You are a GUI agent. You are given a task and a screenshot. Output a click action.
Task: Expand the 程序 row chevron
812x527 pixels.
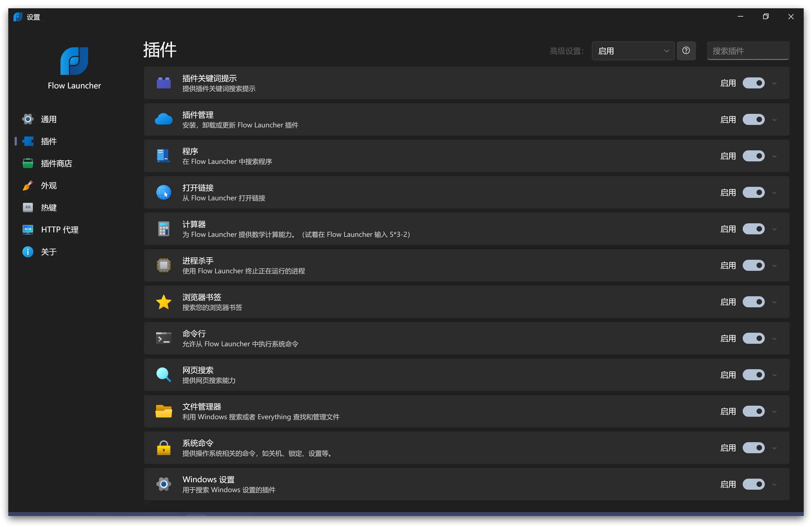tap(774, 156)
